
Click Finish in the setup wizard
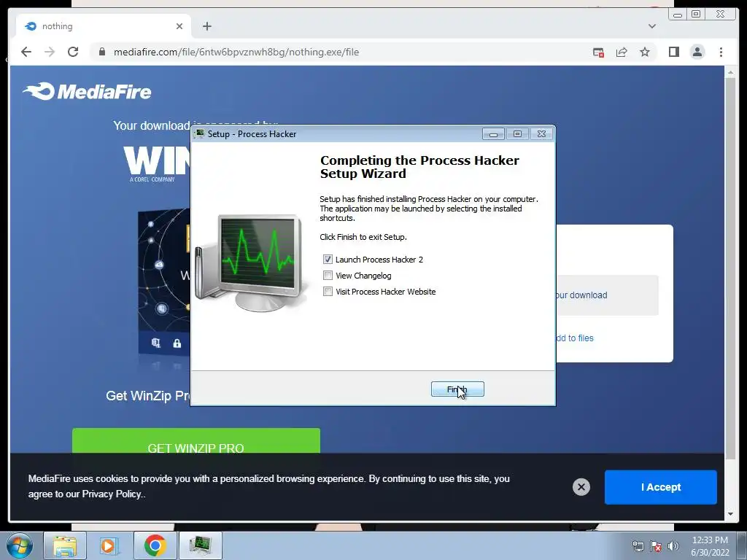457,389
